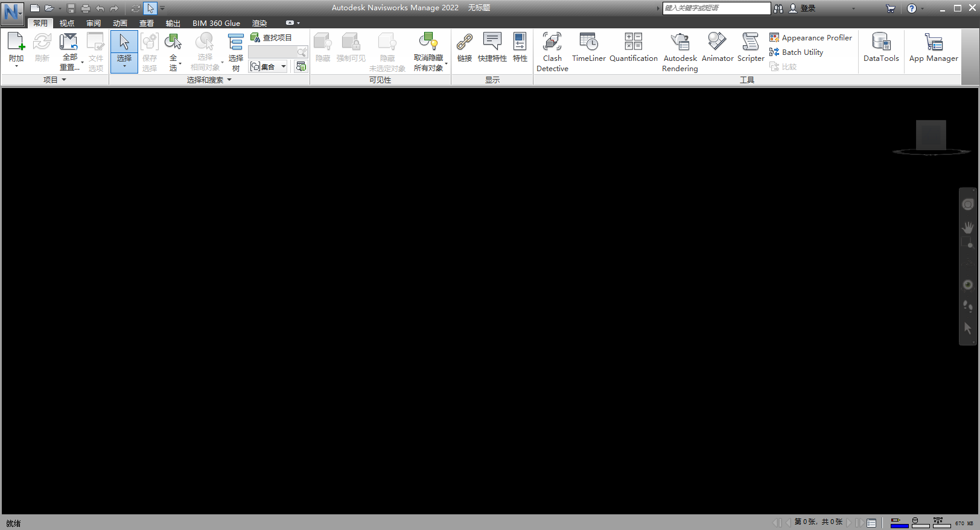Click the DataTools icon

880,48
